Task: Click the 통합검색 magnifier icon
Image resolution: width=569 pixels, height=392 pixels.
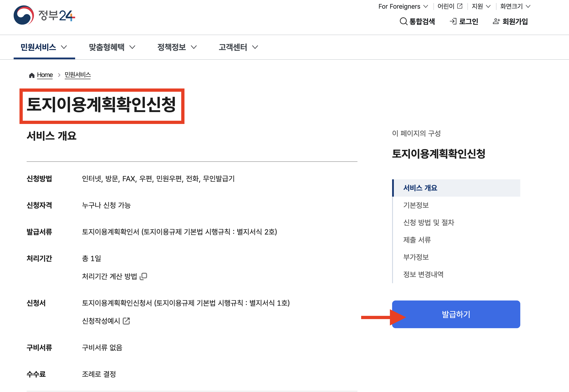Action: click(403, 21)
